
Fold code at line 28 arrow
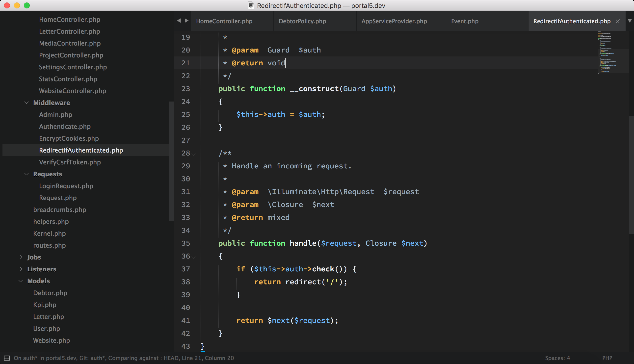pyautogui.click(x=194, y=154)
